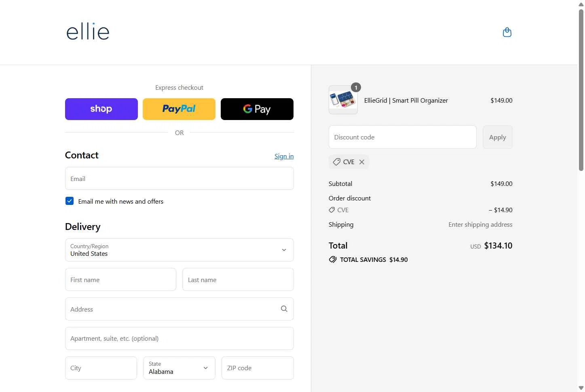Click the address search magnifier icon

[284, 309]
